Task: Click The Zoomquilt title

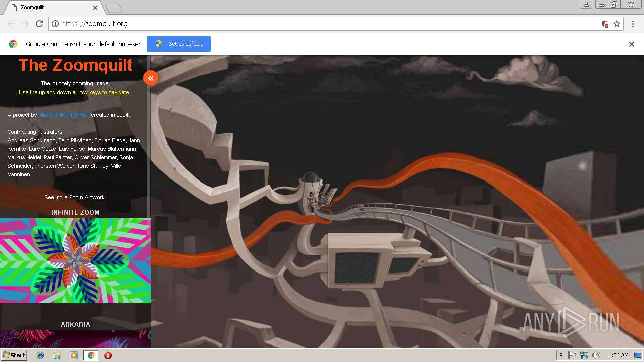Action: pos(75,65)
